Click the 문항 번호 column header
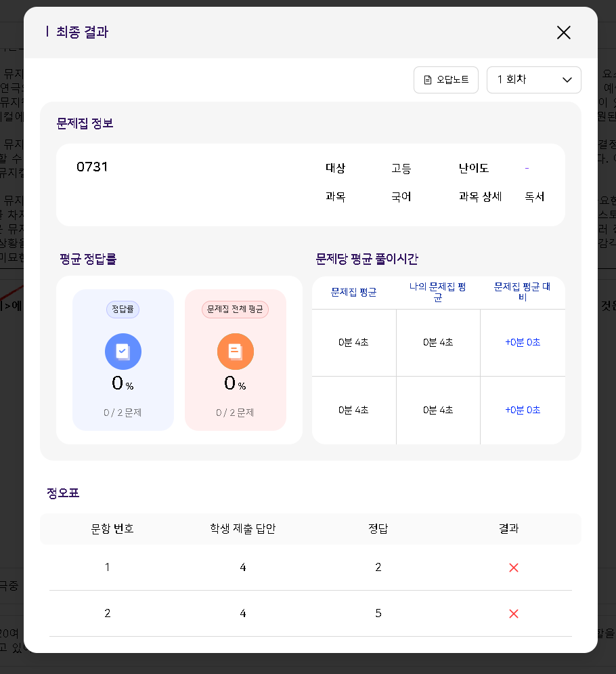 click(112, 529)
